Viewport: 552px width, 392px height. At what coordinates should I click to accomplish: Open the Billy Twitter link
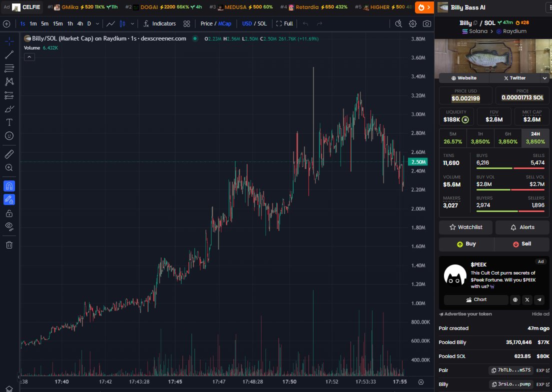(x=514, y=78)
